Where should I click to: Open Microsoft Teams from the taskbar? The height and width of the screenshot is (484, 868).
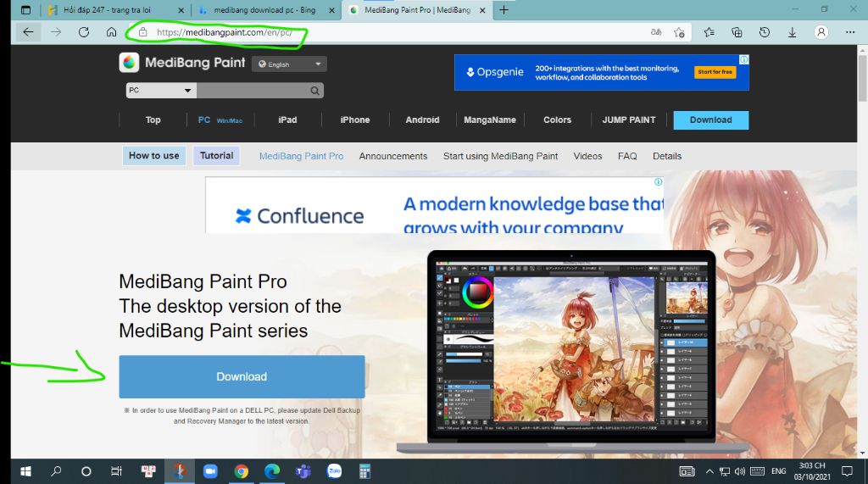(303, 471)
